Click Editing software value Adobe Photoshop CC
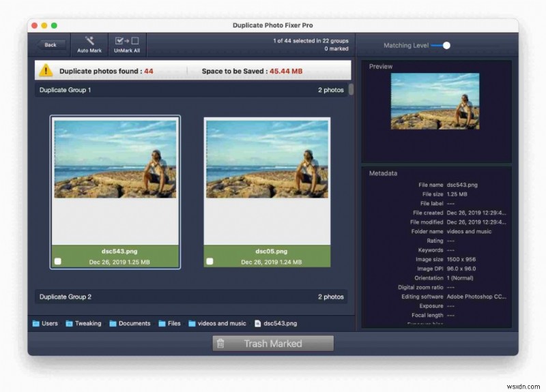The image size is (546, 392). (476, 297)
